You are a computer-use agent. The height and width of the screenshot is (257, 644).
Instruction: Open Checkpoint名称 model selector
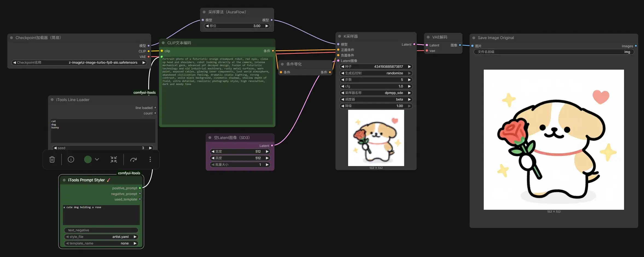(x=79, y=63)
